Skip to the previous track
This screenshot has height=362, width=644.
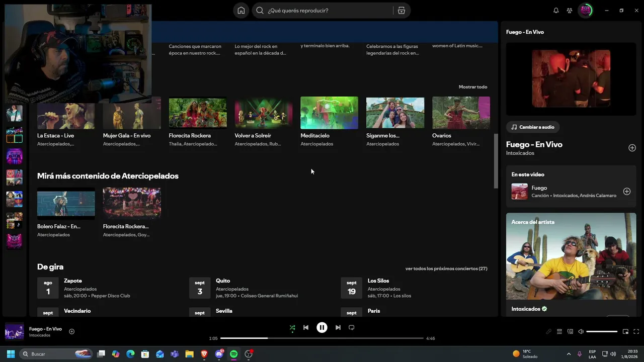[306, 328]
